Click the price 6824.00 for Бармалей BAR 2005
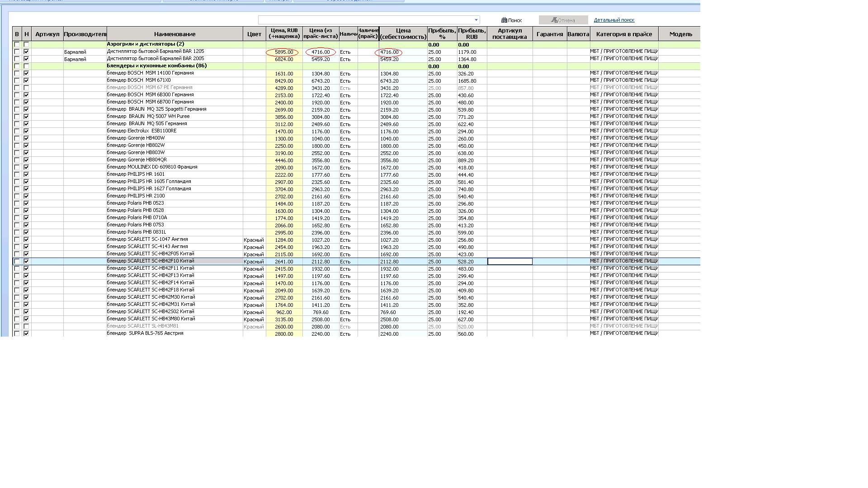 tap(284, 59)
